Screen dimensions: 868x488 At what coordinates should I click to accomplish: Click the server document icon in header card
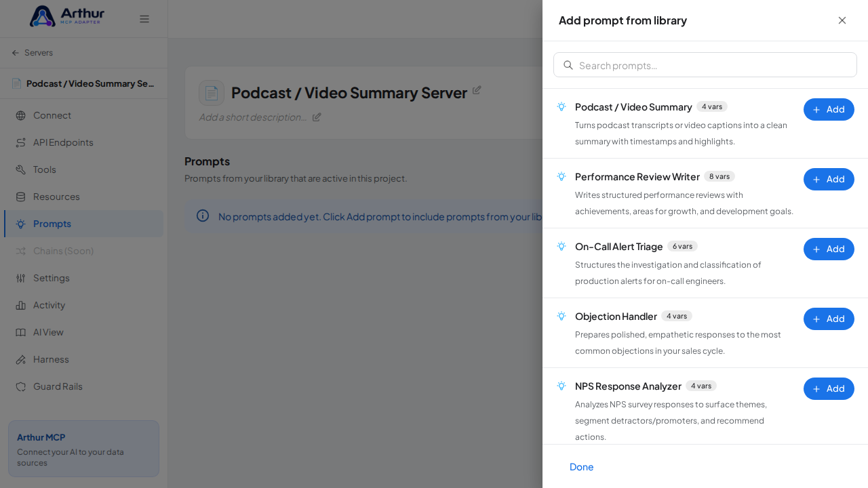212,93
